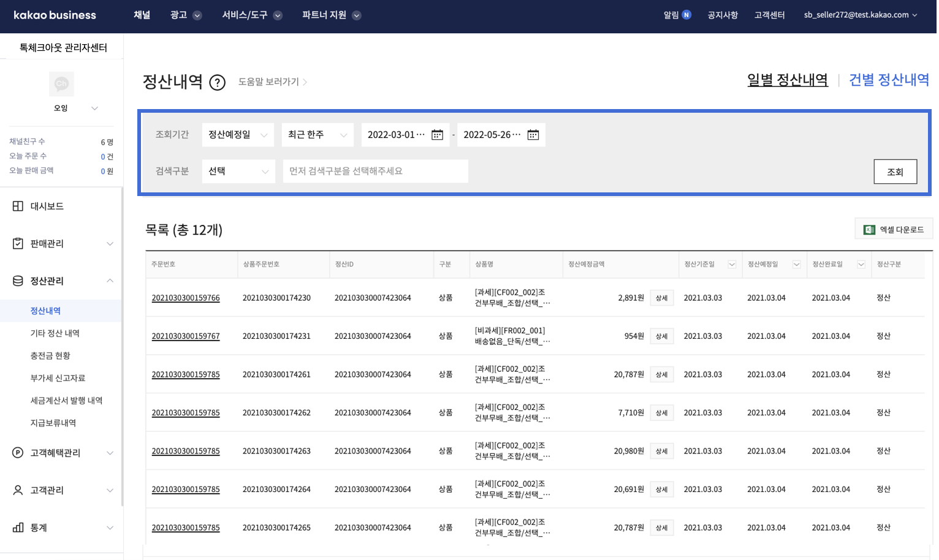
Task: Open the start date calendar picker
Action: point(437,135)
